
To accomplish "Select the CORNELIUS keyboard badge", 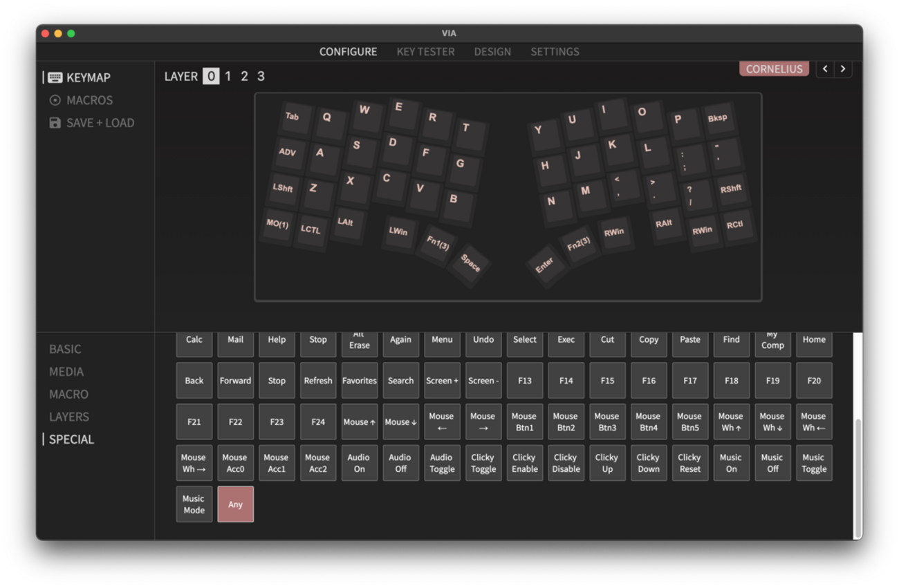I will (774, 68).
